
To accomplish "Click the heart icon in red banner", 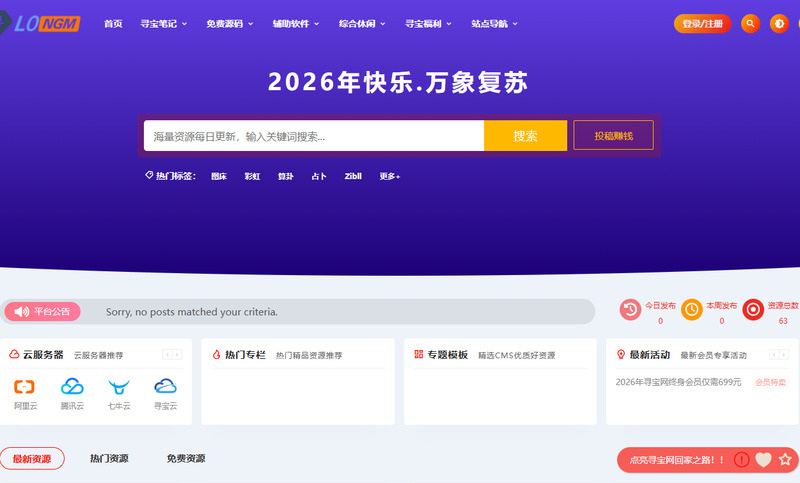I will pyautogui.click(x=763, y=460).
